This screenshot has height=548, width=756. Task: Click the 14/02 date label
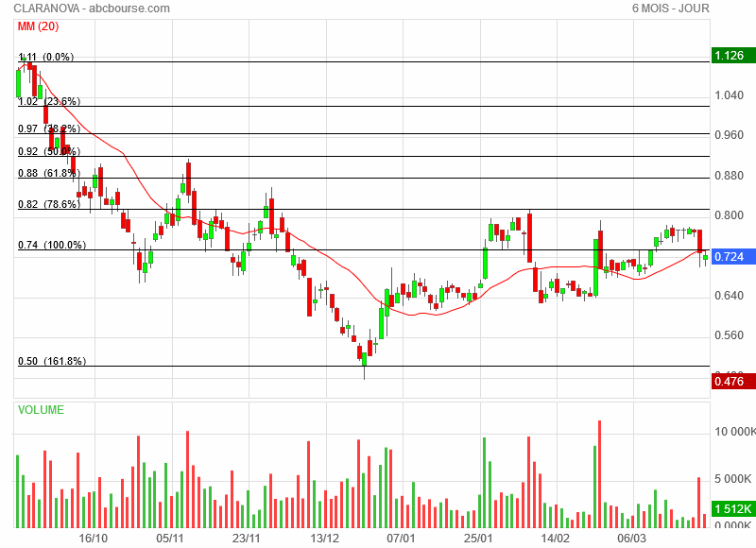555,539
